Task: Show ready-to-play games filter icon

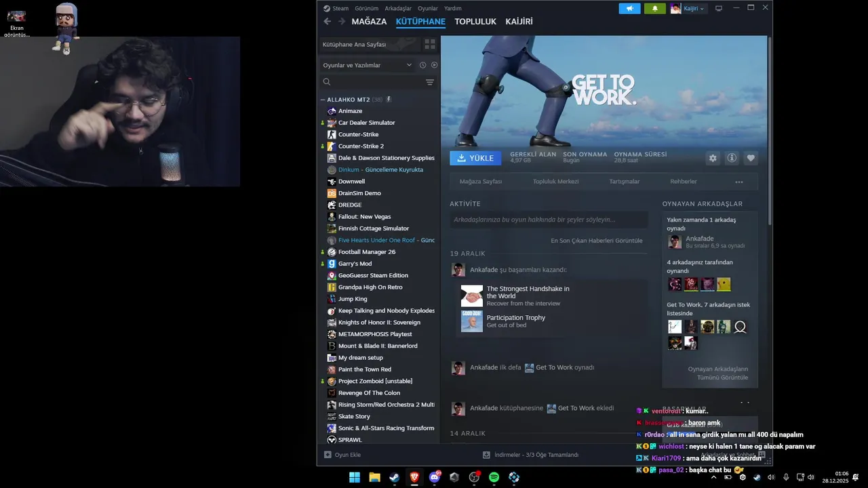Action: coord(434,65)
